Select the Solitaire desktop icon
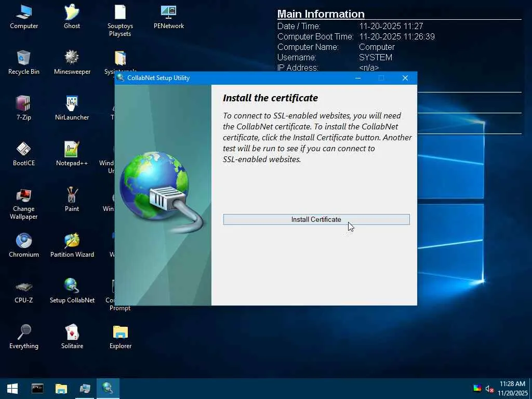Screen dimensions: 532x399 (x=72, y=337)
